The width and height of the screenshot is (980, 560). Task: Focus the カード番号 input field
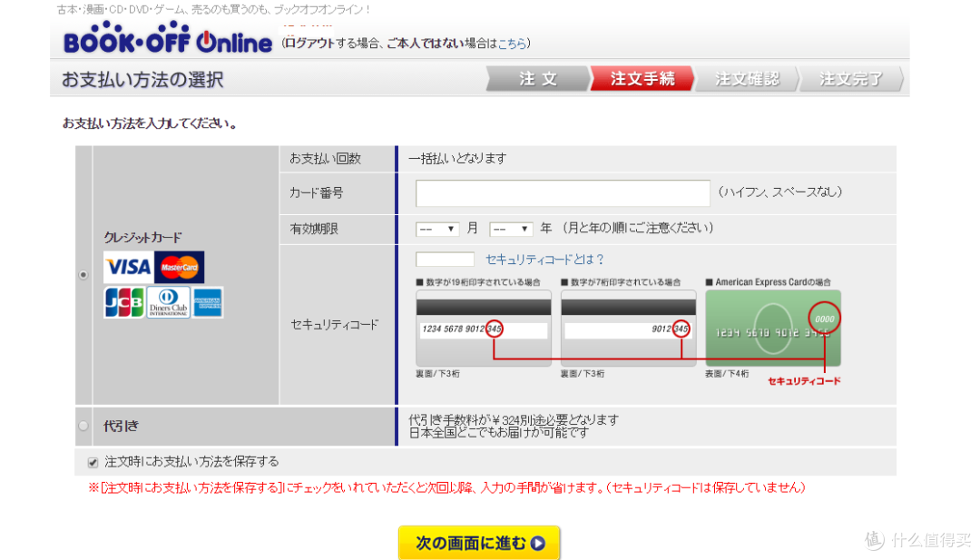coord(563,193)
